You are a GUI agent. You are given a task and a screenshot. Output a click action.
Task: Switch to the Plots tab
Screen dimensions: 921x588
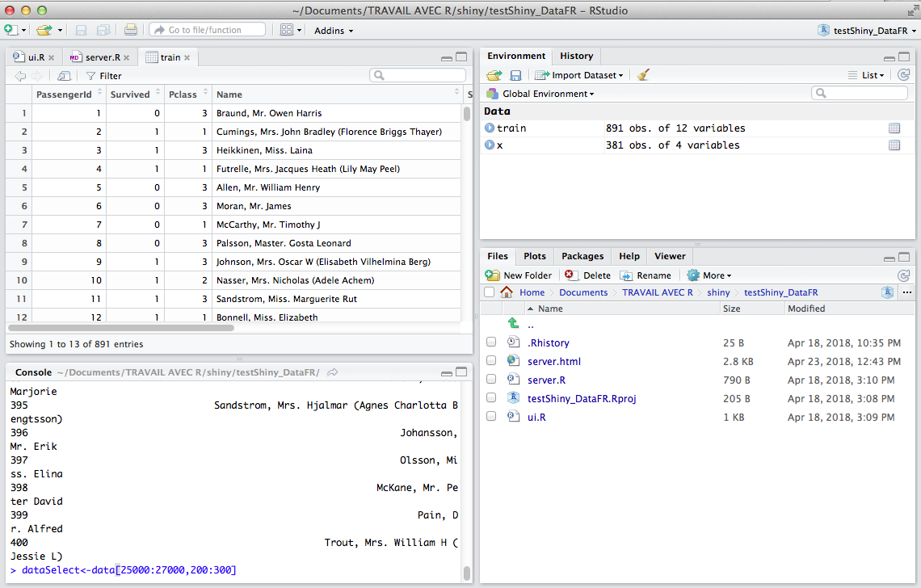(x=535, y=256)
